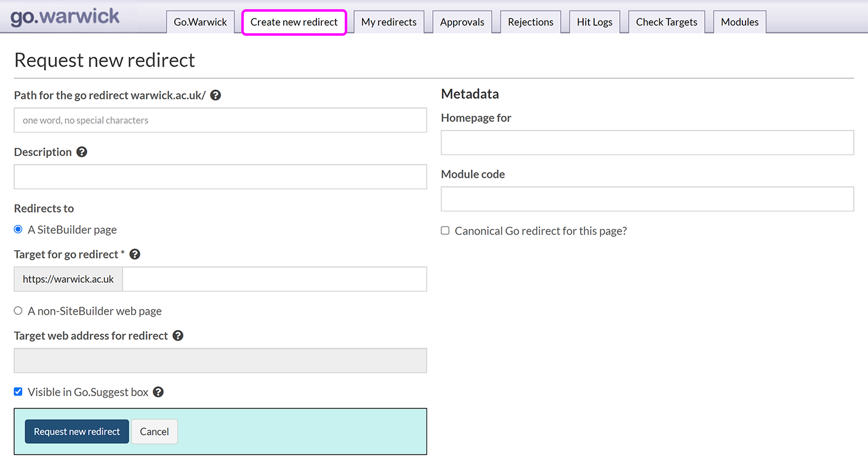Click help icon next to Target web address
This screenshot has height=470, width=868.
tap(178, 336)
